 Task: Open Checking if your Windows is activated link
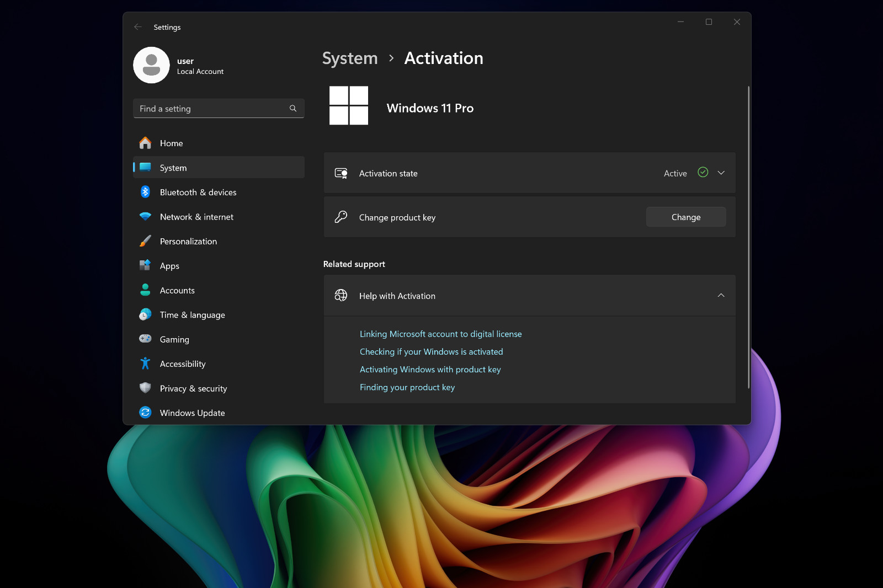point(431,351)
